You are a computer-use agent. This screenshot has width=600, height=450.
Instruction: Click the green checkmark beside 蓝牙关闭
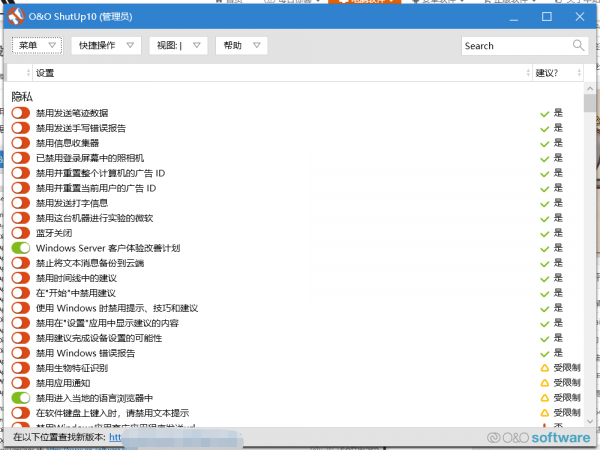pyautogui.click(x=545, y=233)
